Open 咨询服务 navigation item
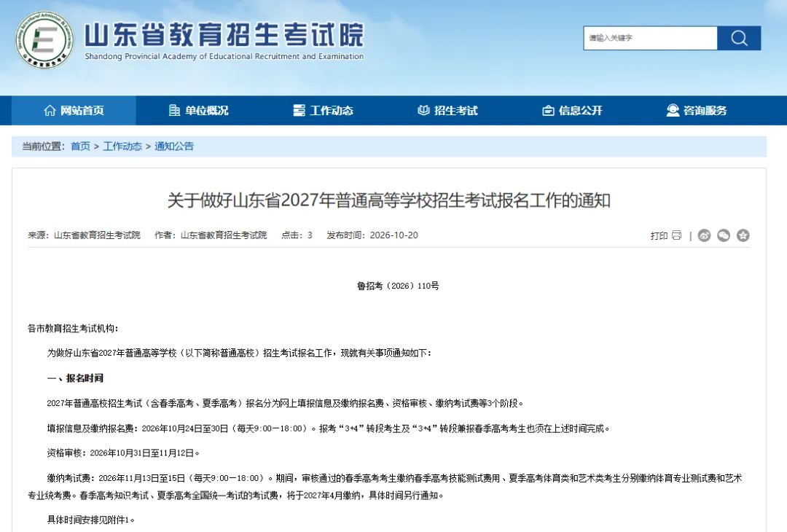The height and width of the screenshot is (532, 787). click(696, 111)
